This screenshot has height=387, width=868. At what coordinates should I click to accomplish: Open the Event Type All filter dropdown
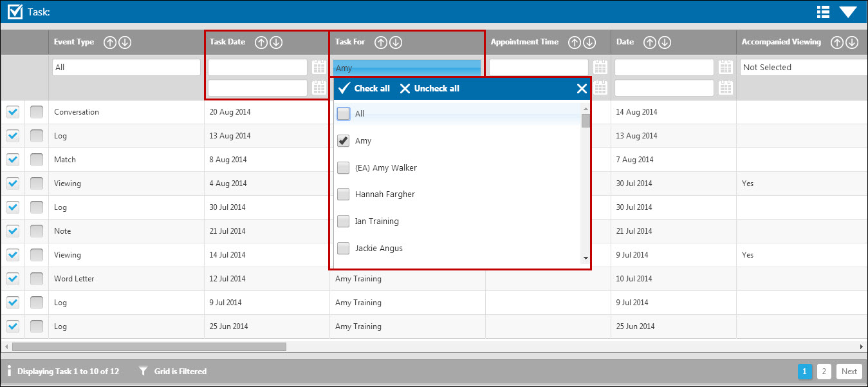(126, 68)
